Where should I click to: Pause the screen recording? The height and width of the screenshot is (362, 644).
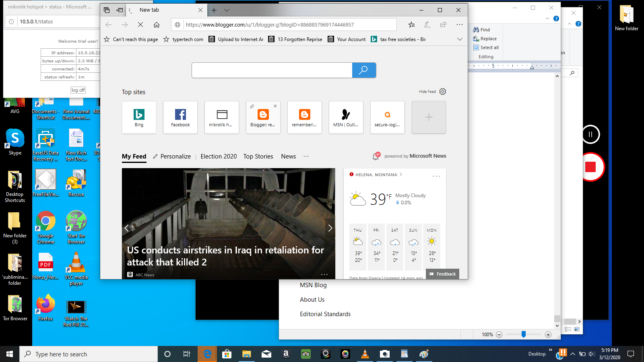(x=590, y=134)
